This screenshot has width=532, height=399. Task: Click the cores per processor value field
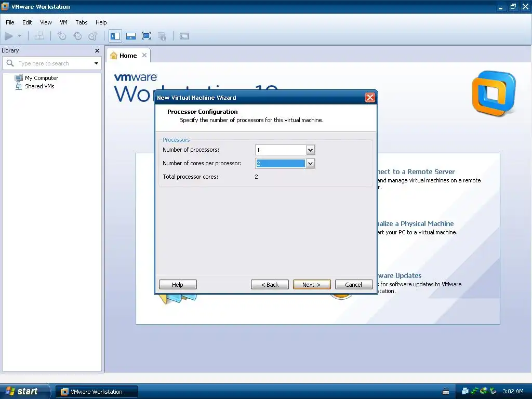coord(280,164)
